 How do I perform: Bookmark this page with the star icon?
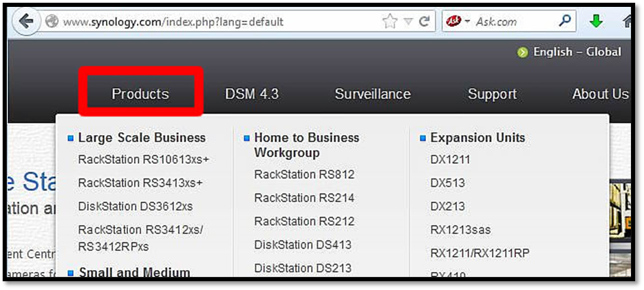point(389,21)
